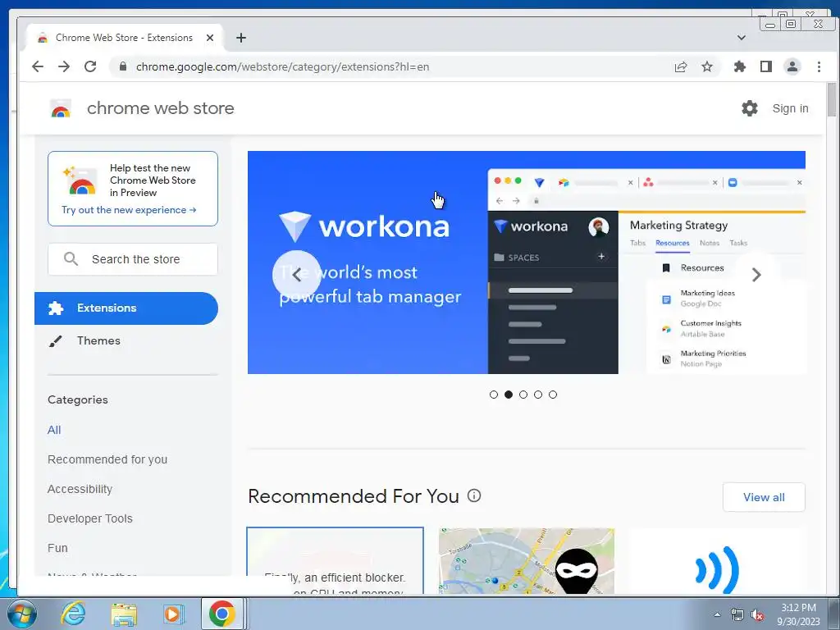840x630 pixels.
Task: Open Windows Explorer folder on taskbar
Action: [x=124, y=614]
